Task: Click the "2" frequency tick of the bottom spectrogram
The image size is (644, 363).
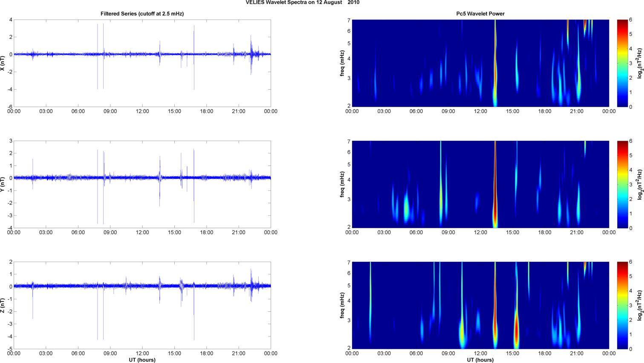Action: 349,348
